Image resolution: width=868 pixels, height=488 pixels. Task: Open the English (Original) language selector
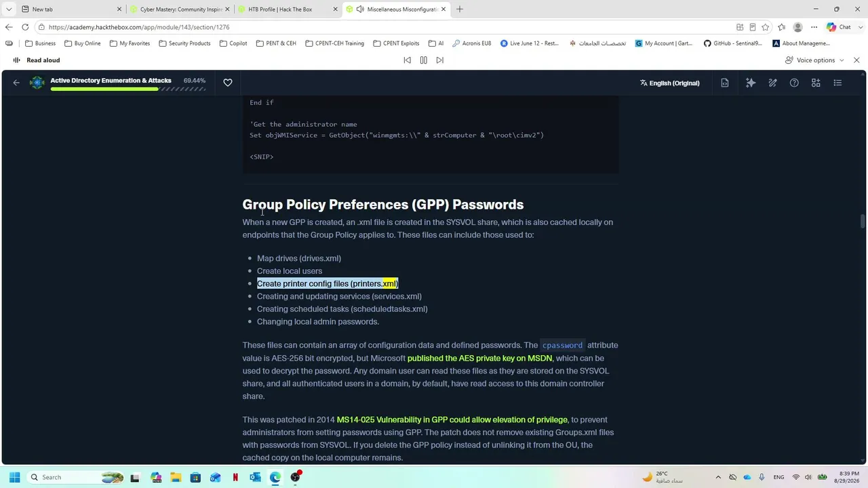669,83
